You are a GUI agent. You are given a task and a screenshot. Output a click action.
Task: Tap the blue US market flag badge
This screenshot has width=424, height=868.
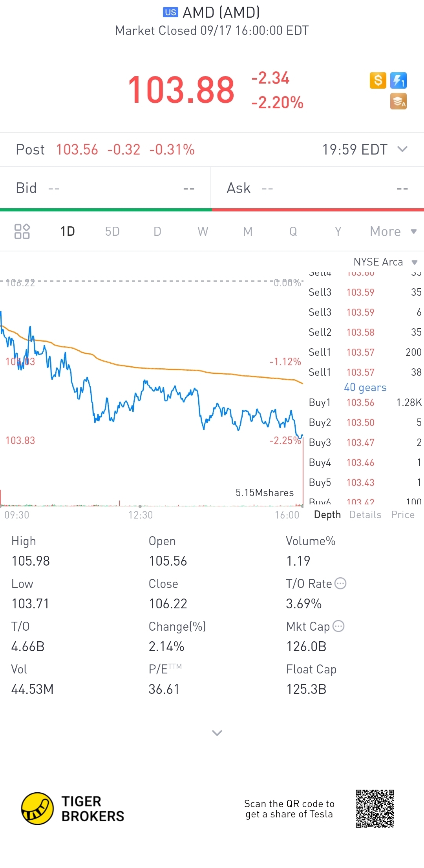click(x=170, y=13)
